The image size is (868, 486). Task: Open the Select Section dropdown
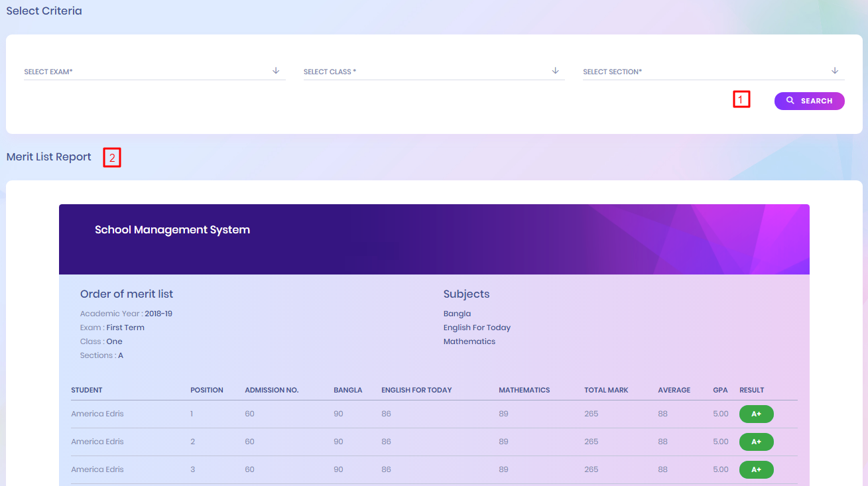[x=703, y=72]
